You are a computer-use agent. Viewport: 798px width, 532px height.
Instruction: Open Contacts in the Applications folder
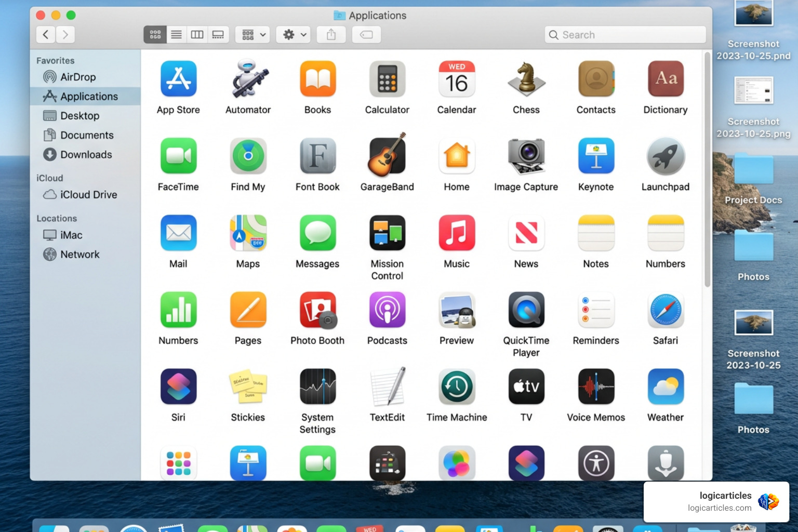tap(596, 79)
